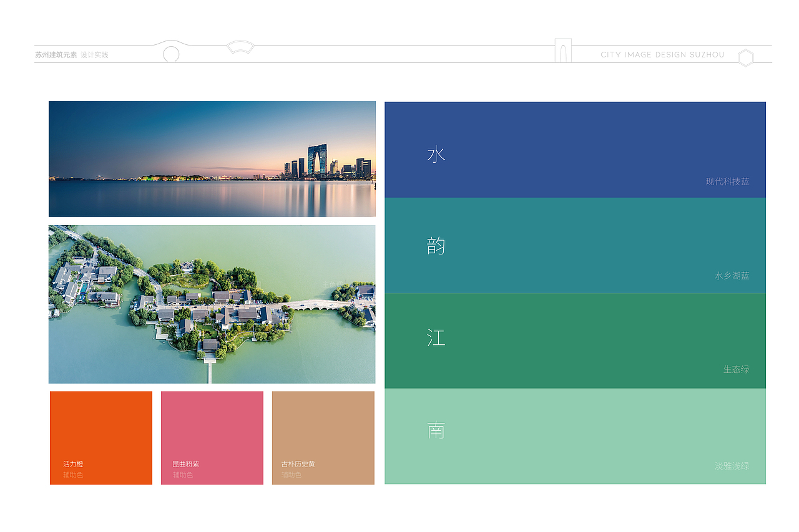Click the 辅助色 label under 古朴历史黄

click(292, 475)
